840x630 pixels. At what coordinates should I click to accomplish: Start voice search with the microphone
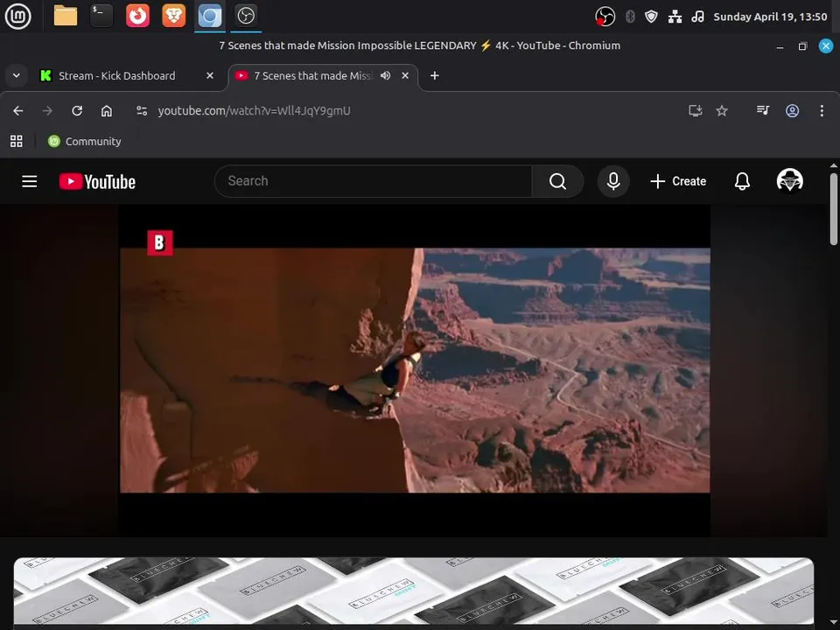point(613,181)
